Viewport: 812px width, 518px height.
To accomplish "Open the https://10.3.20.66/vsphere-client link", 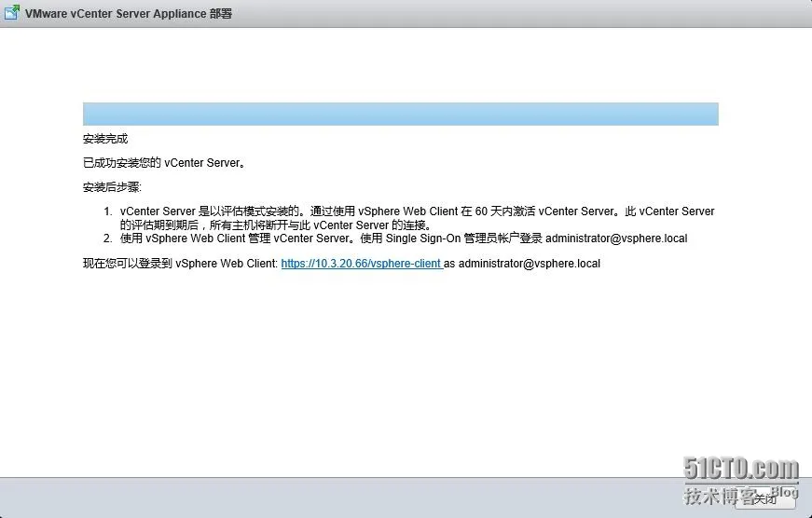I will (x=362, y=264).
